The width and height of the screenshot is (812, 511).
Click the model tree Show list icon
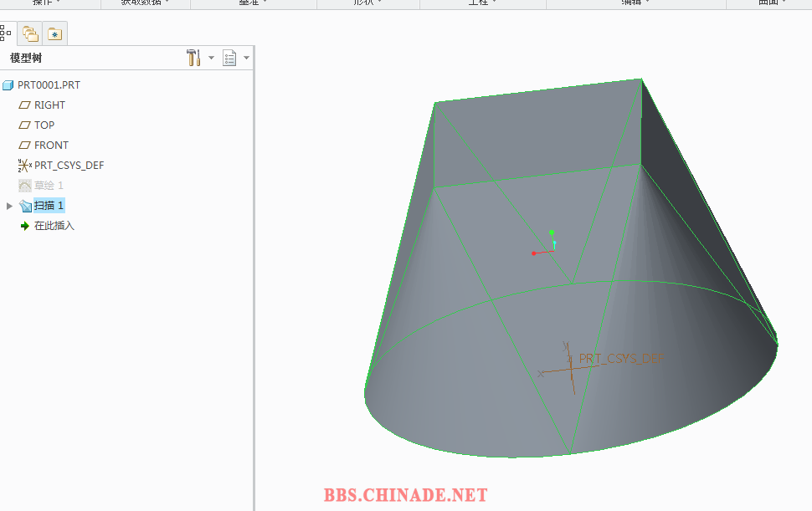pos(230,58)
